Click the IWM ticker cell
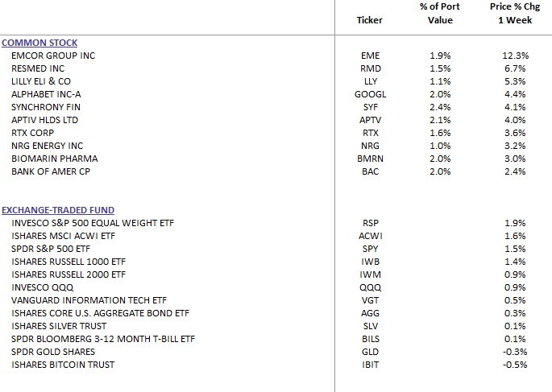Image resolution: width=552 pixels, height=392 pixels. coord(371,274)
